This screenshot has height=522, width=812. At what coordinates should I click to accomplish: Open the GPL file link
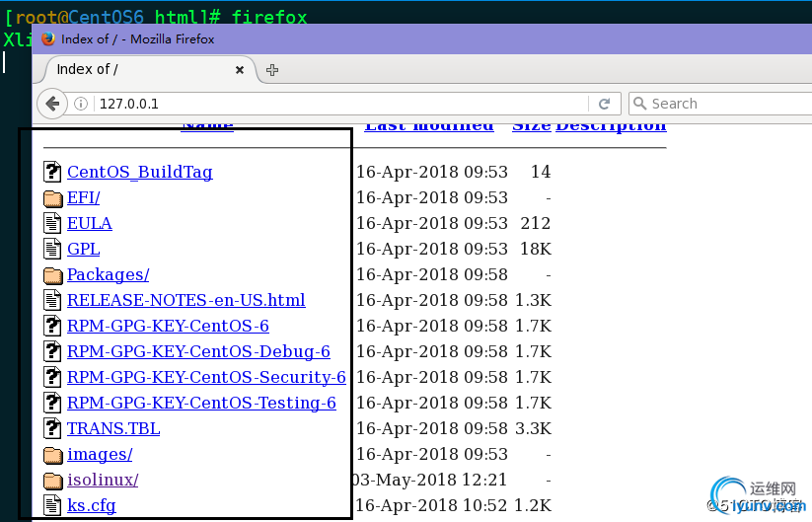point(84,249)
